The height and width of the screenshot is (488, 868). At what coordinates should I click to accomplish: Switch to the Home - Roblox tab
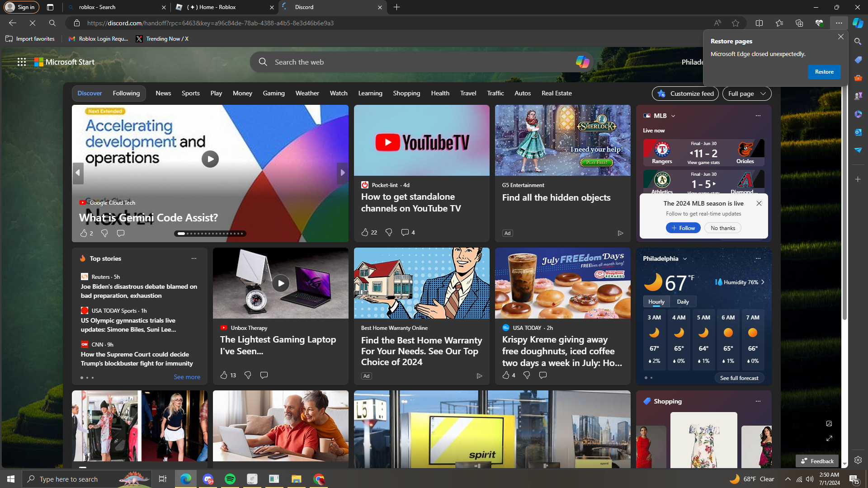pyautogui.click(x=225, y=7)
